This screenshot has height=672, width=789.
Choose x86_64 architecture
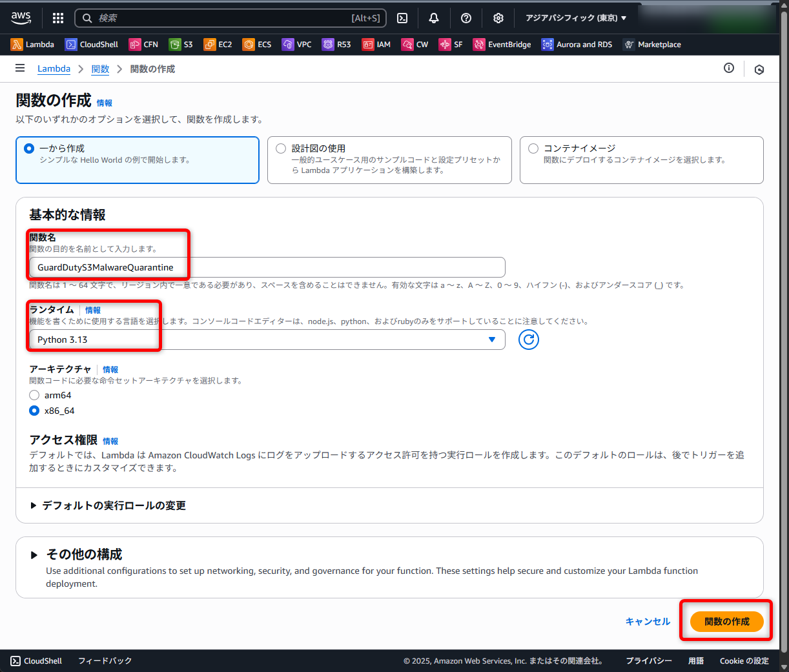(x=34, y=411)
